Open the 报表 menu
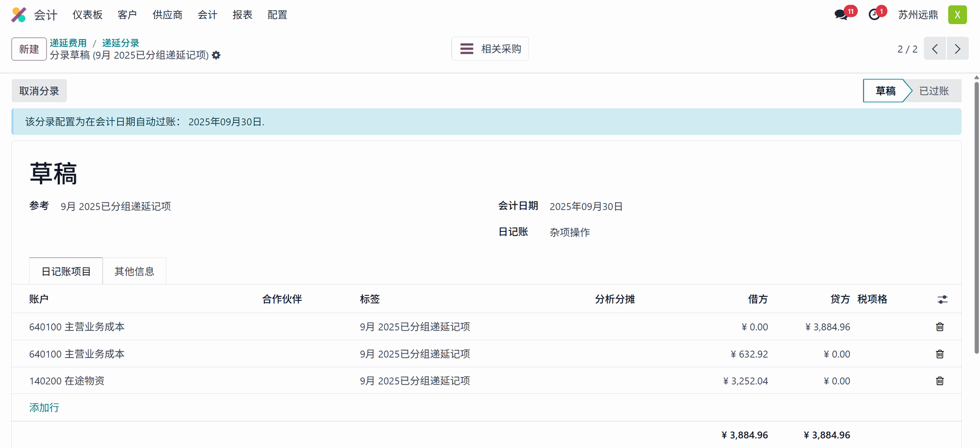The image size is (980, 448). coord(242,15)
